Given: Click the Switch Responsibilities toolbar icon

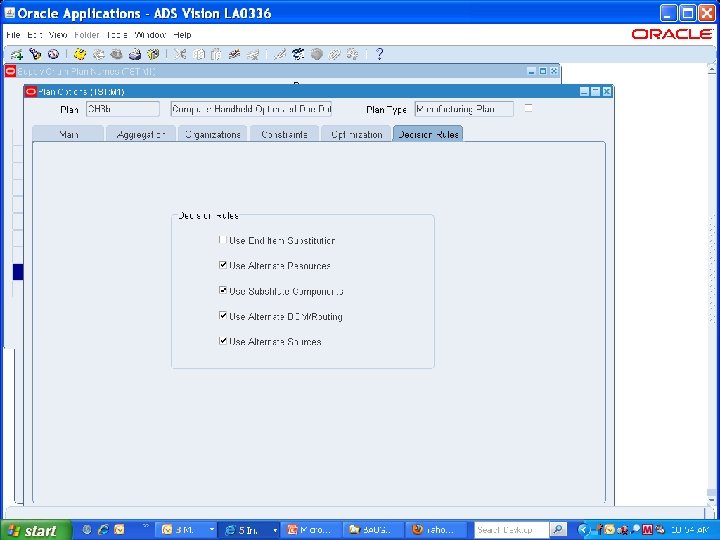Looking at the screenshot, I should click(x=116, y=54).
